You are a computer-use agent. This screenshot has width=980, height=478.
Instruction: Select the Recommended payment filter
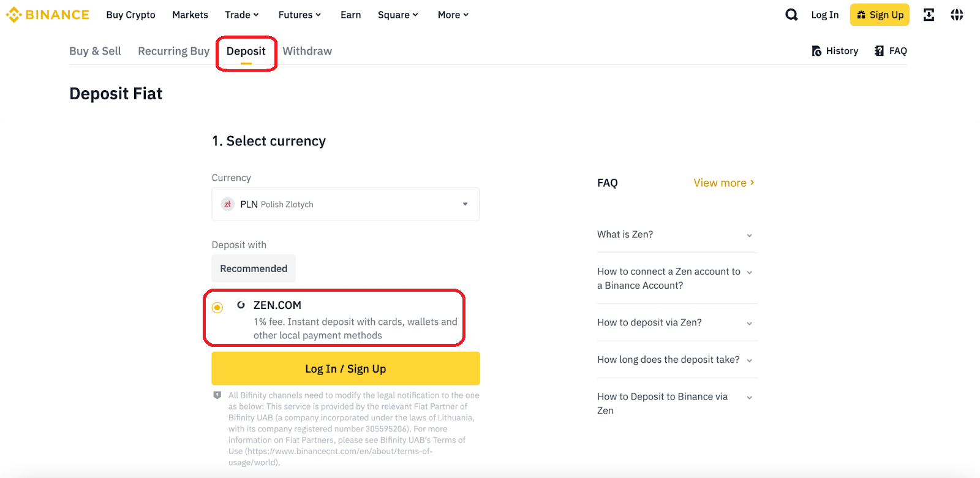click(254, 268)
